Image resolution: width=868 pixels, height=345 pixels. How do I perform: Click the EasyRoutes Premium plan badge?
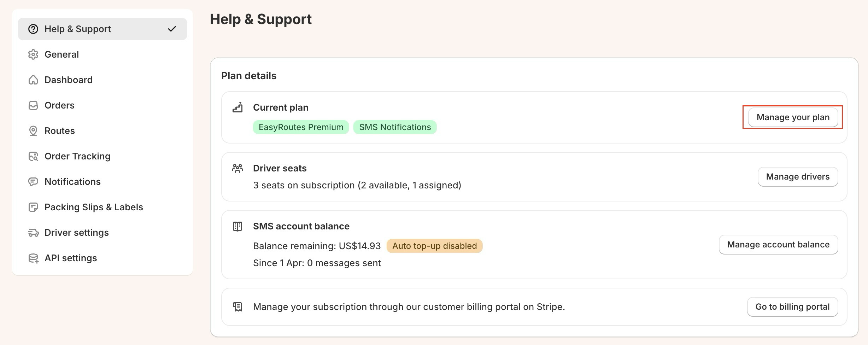[301, 127]
